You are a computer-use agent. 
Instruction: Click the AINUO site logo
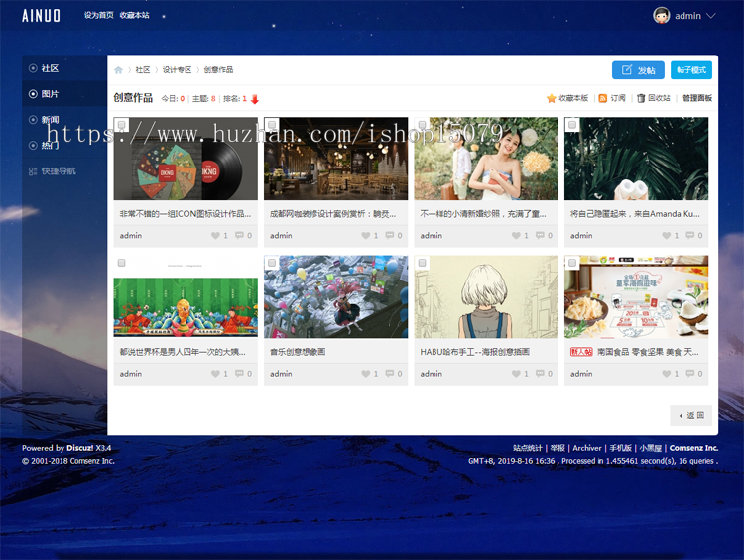[41, 16]
